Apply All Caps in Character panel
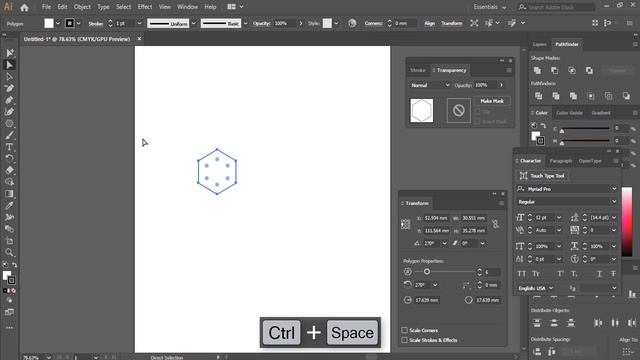The height and width of the screenshot is (360, 640). coord(522,274)
